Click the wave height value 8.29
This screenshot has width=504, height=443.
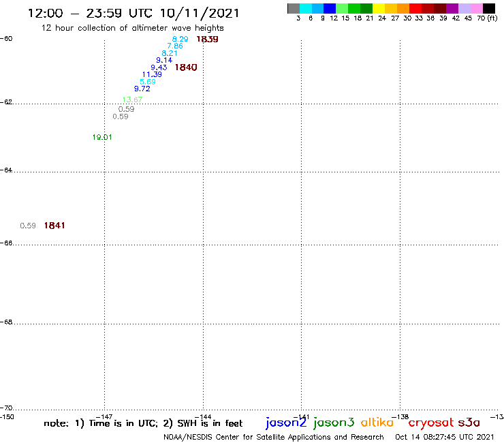point(180,39)
